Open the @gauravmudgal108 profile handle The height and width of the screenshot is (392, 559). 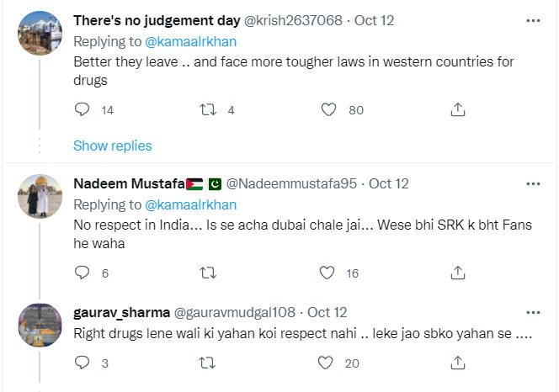coord(235,312)
